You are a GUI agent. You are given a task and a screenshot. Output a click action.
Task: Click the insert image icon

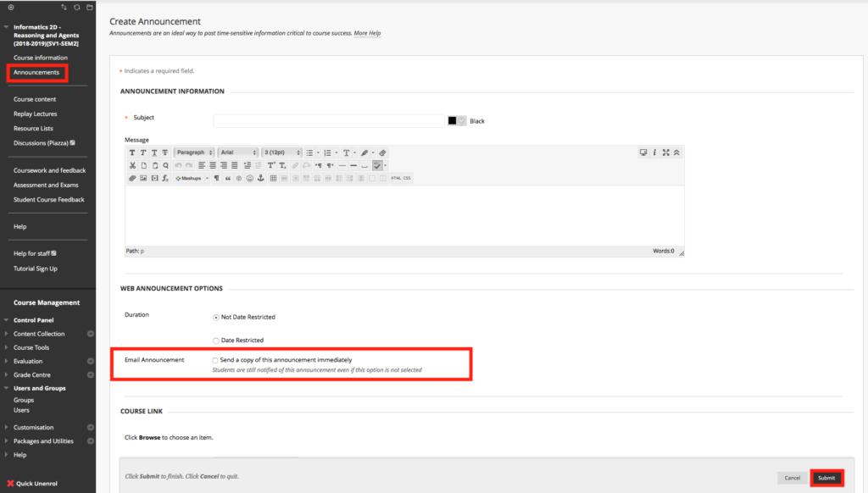[143, 178]
